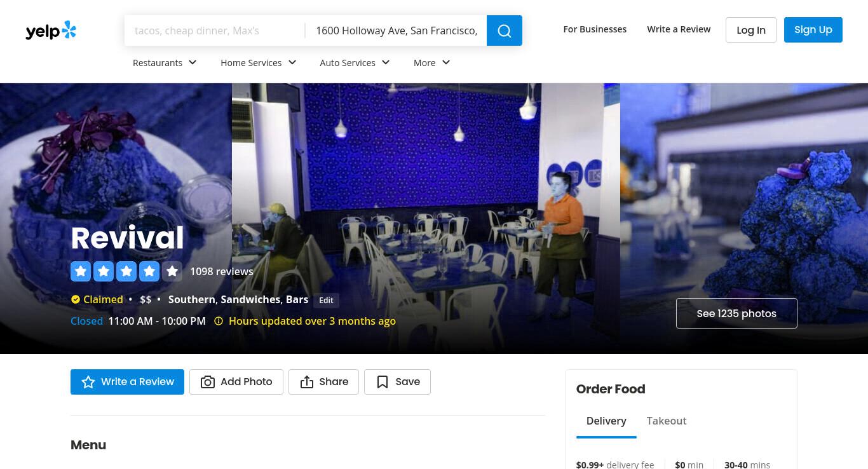Click the Save button
Image resolution: width=868 pixels, height=469 pixels.
[x=397, y=382]
